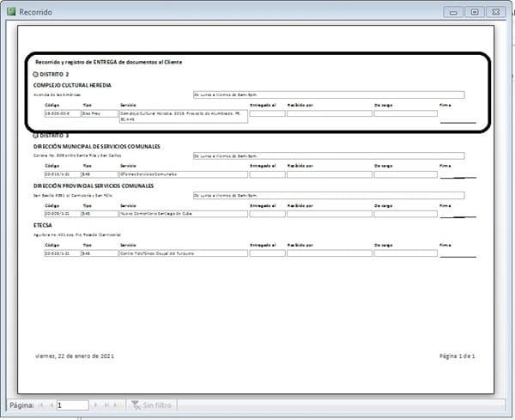The image size is (515, 420).
Task: Maximize the Recorrido window
Action: (x=474, y=12)
